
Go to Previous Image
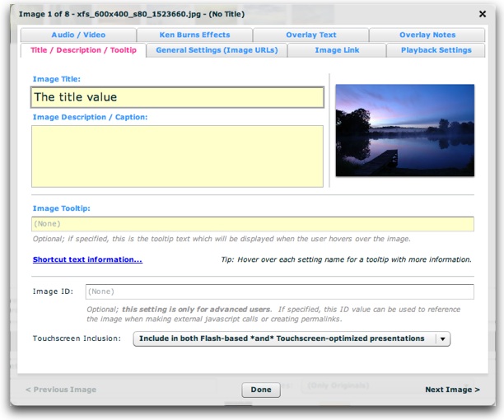(x=61, y=390)
